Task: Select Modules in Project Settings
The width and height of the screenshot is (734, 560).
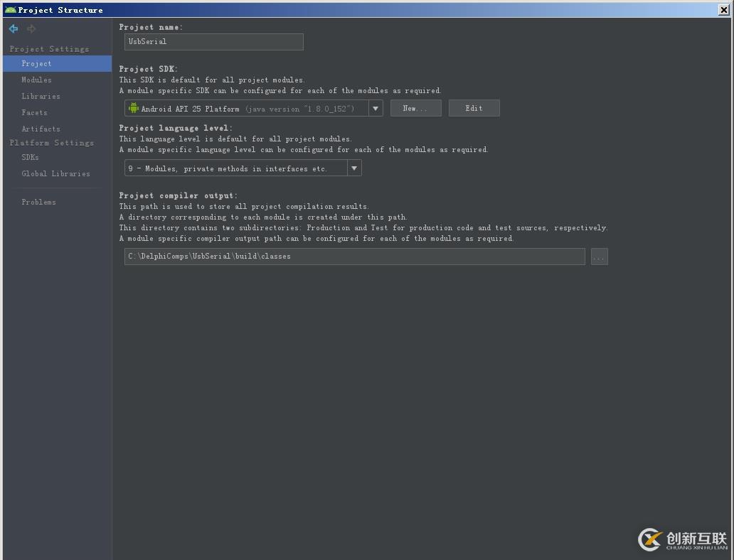Action: pyautogui.click(x=36, y=80)
